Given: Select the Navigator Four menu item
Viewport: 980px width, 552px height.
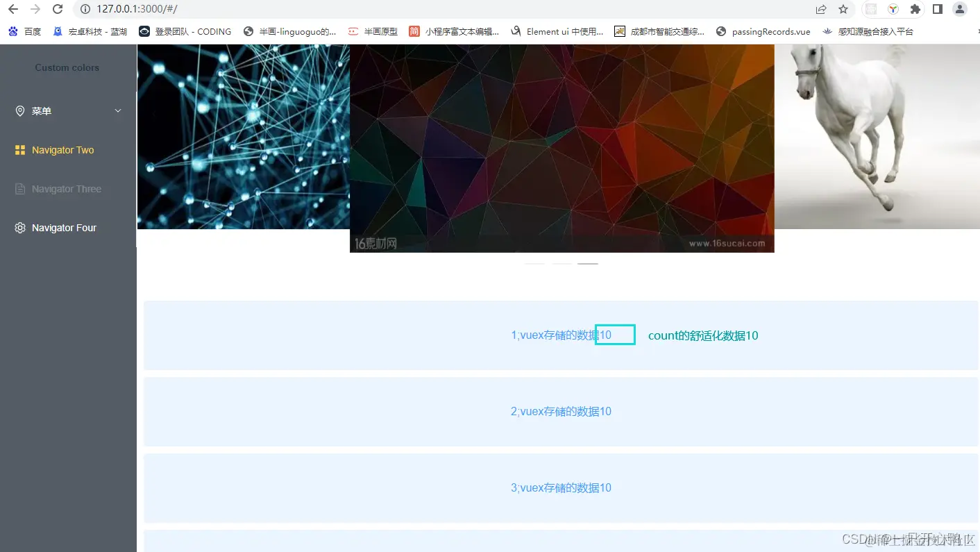Looking at the screenshot, I should point(68,228).
